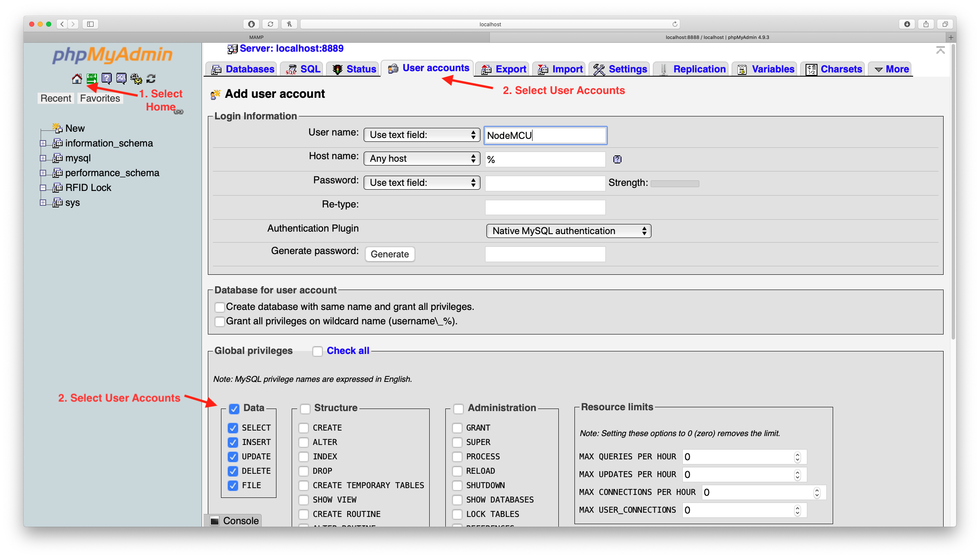
Task: Click the sys database icon
Action: [58, 202]
